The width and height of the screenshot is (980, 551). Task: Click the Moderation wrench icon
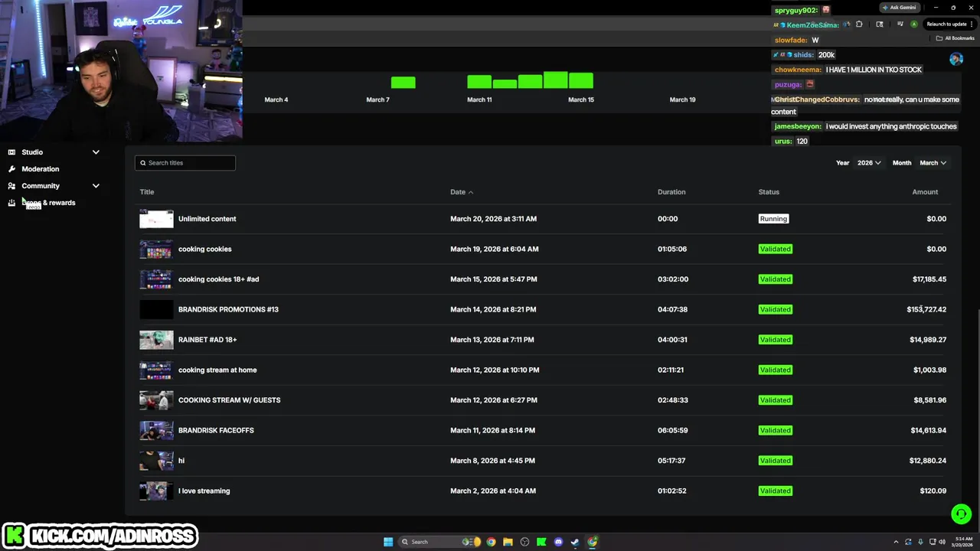point(11,169)
